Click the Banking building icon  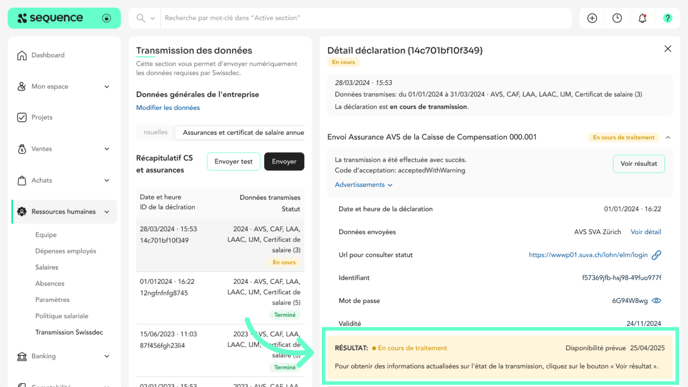[x=22, y=356]
